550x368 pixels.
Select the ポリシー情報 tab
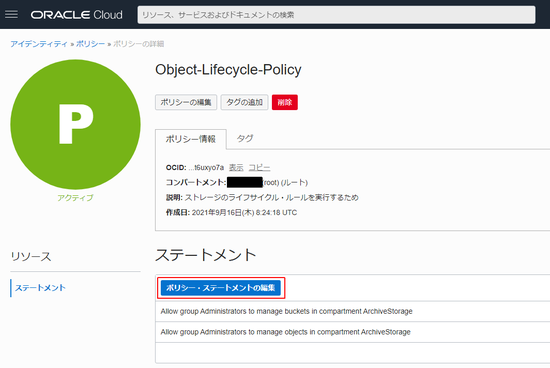(x=191, y=139)
